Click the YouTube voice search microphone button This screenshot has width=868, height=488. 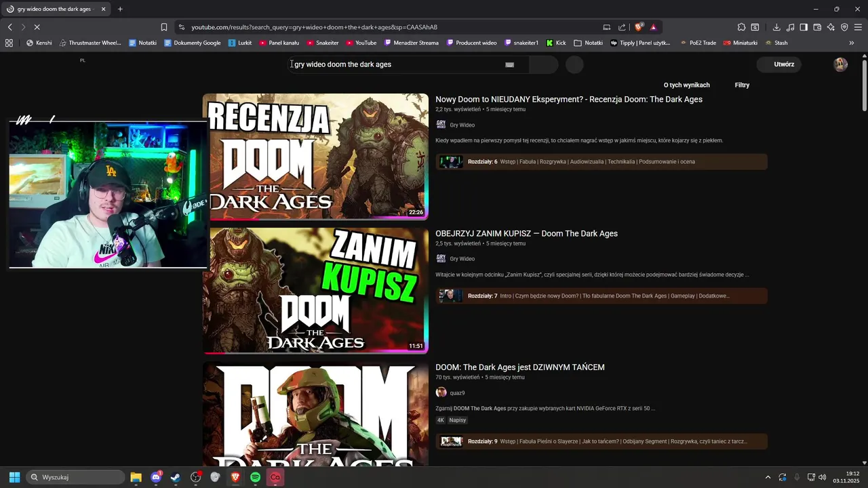(574, 64)
